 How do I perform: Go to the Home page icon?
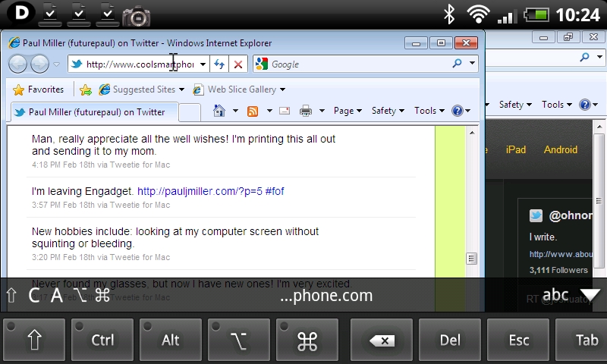click(x=219, y=111)
